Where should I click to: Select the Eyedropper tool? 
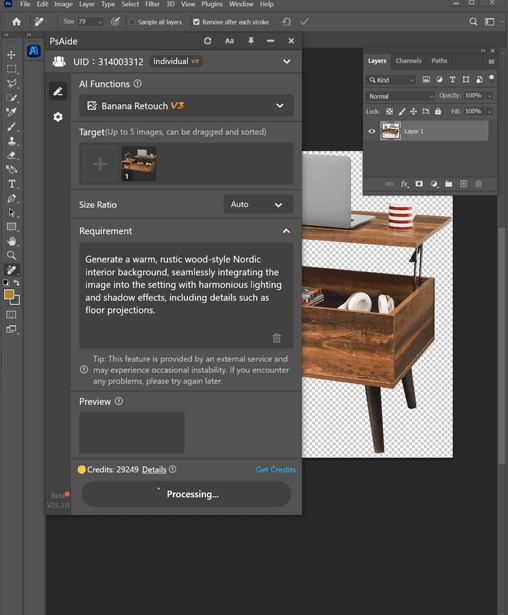11,112
